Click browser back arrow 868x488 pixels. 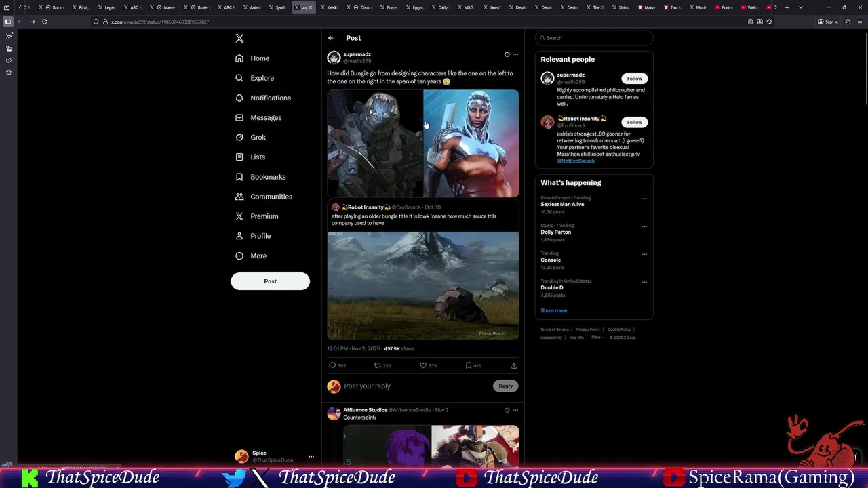pyautogui.click(x=20, y=22)
